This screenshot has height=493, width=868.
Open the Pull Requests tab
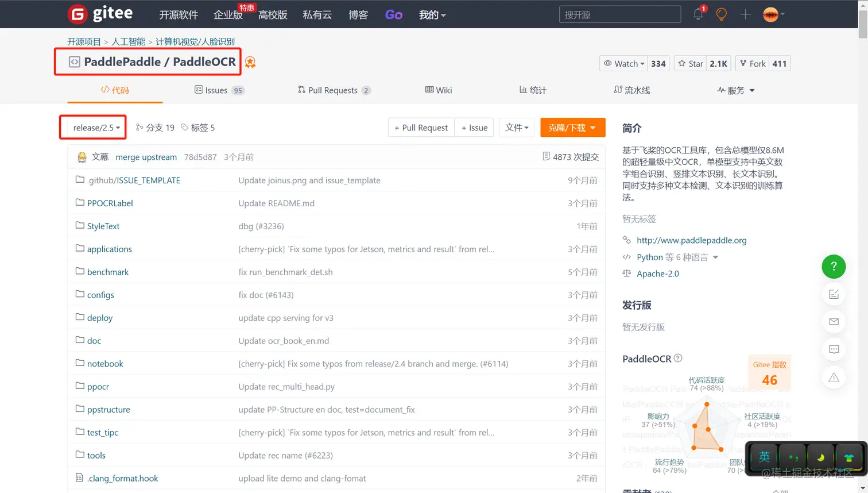pos(334,90)
